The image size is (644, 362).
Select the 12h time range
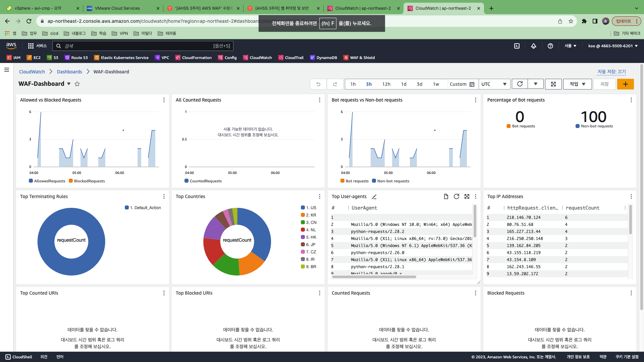pyautogui.click(x=386, y=84)
